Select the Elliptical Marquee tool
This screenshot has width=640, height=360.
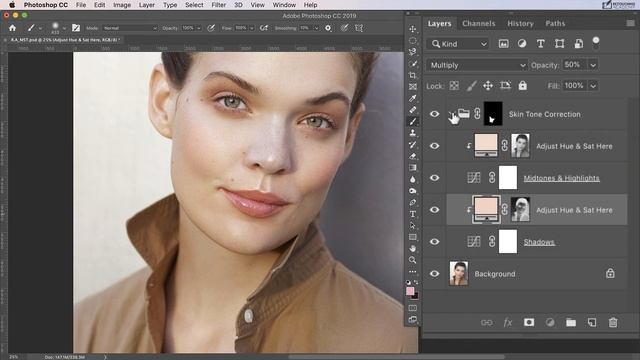tap(413, 40)
